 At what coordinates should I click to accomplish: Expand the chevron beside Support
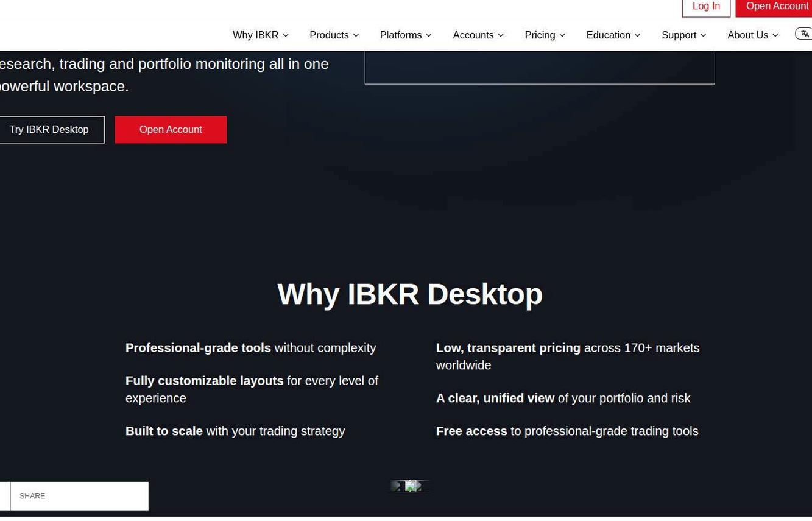point(703,35)
